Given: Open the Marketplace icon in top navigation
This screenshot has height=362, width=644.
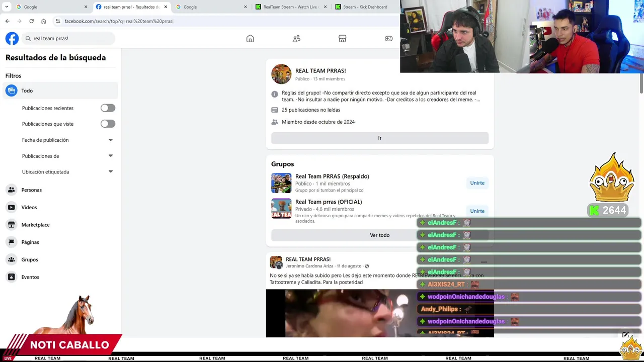Looking at the screenshot, I should (343, 39).
